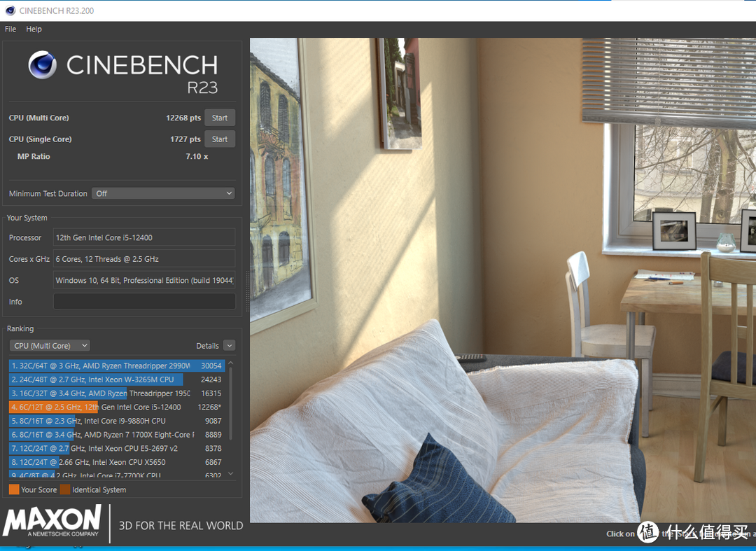The height and width of the screenshot is (551, 756).
Task: Open the Help menu
Action: 34,29
